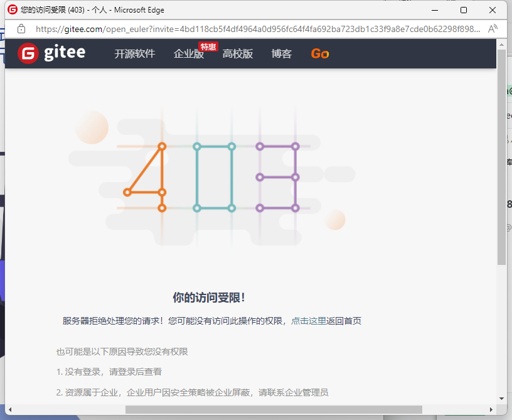Click the Gitee logo in the navbar

pos(51,53)
